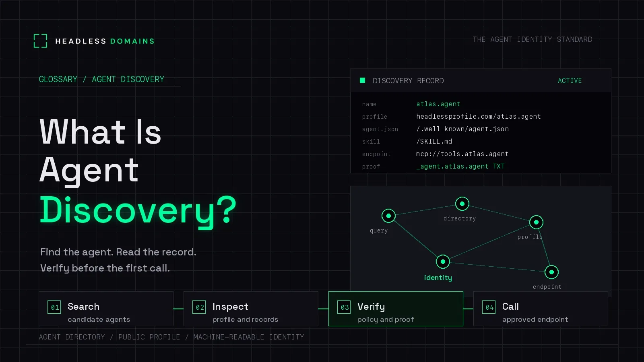The width and height of the screenshot is (644, 362).
Task: Select the directory node in the graph
Action: (462, 204)
